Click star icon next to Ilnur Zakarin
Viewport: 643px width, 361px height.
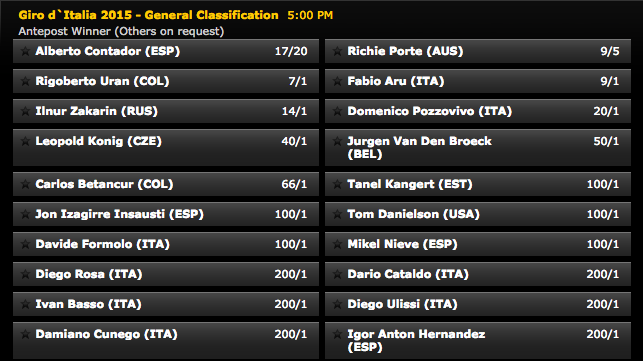pyautogui.click(x=25, y=111)
